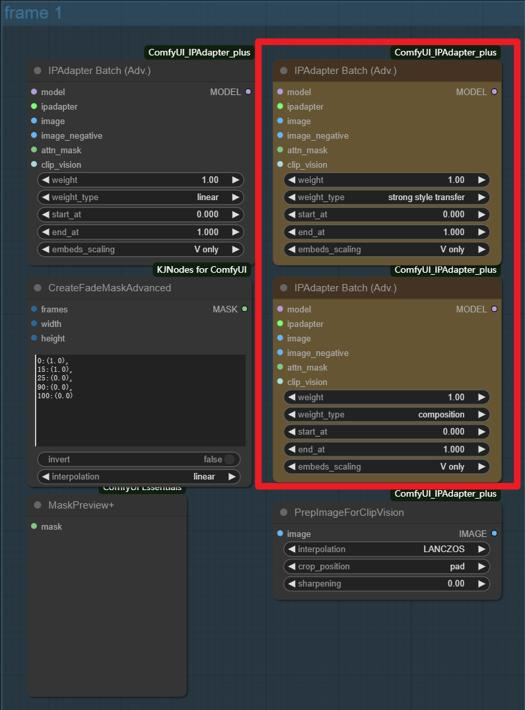The height and width of the screenshot is (710, 525).
Task: Click ipadapter input port on the linear IPAdapter node
Action: click(x=34, y=106)
